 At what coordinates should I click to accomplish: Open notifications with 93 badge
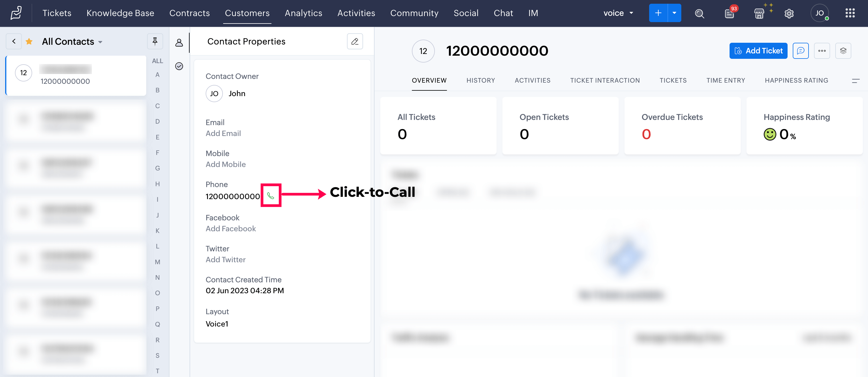tap(729, 13)
